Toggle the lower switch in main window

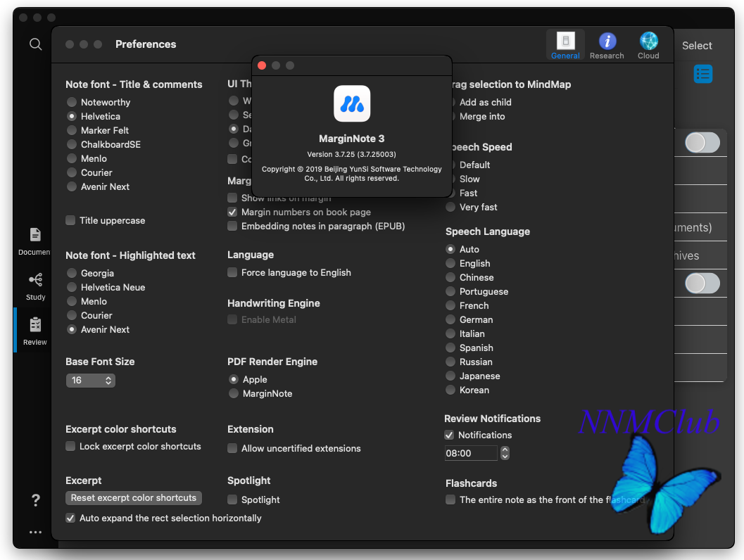[702, 284]
